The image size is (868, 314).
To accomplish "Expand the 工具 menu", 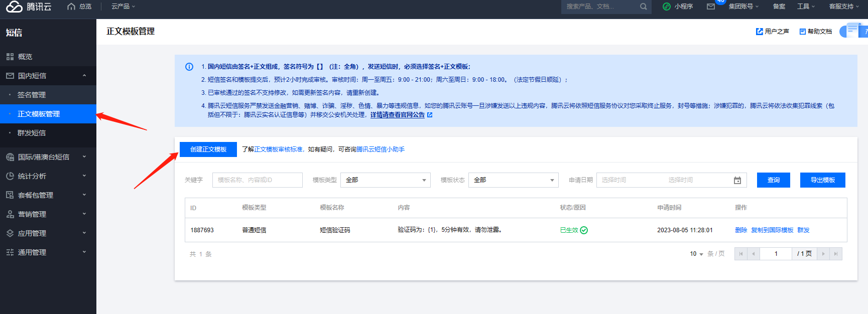I will 806,7.
